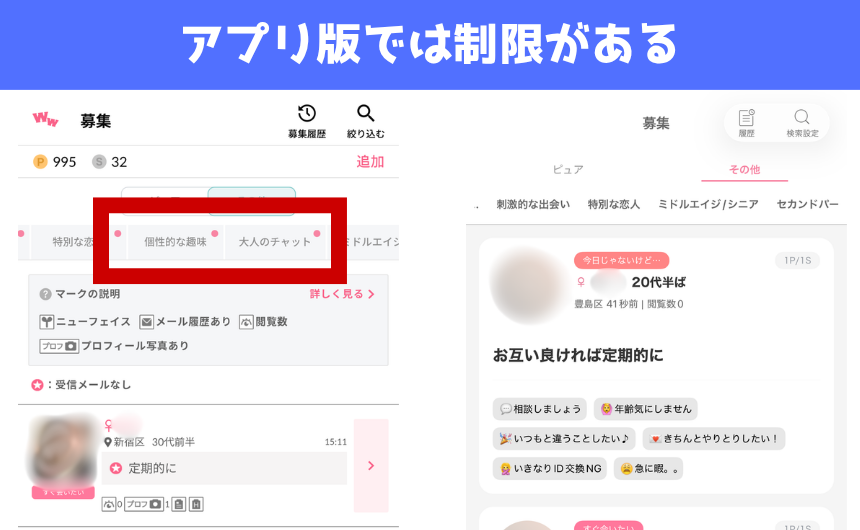Viewport: 860px width, 530px height.
Task: Tap the 相談しましょう tag
Action: 540,409
